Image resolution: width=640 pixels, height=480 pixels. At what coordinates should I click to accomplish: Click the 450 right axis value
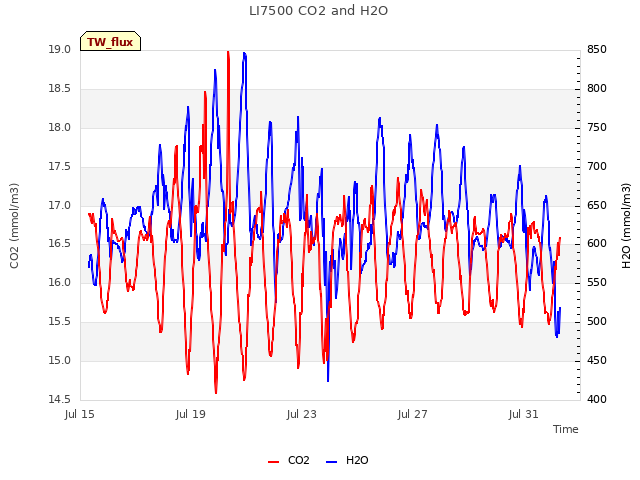pyautogui.click(x=597, y=360)
